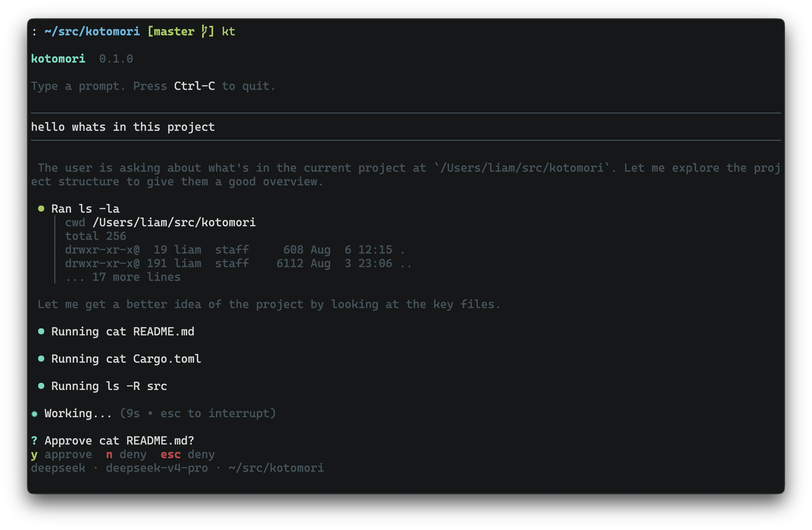This screenshot has height=530, width=812.
Task: Click the Working spinner asterisk icon
Action: pos(34,414)
